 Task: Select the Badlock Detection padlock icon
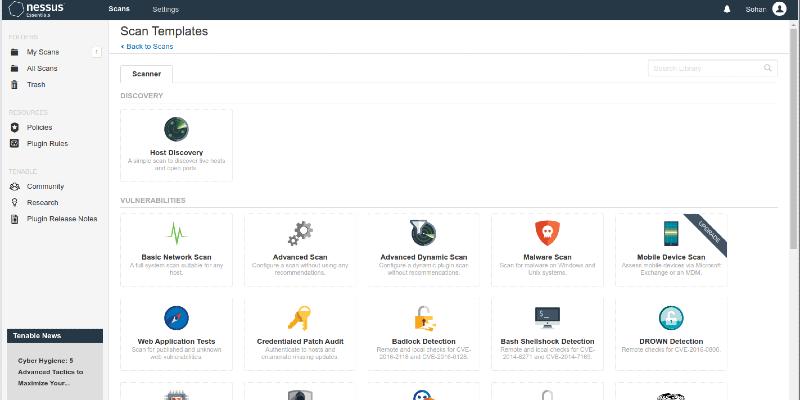(423, 319)
